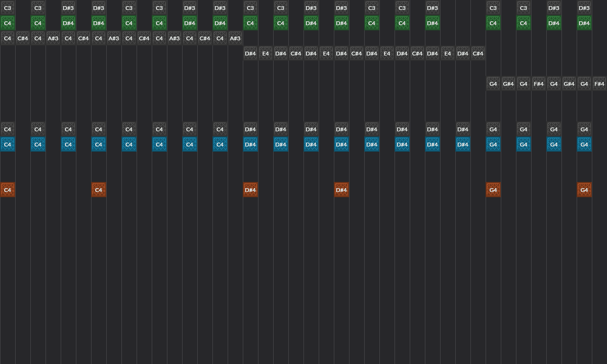This screenshot has height=364, width=607.
Task: Click the first blue C4 note block
Action: point(8,144)
